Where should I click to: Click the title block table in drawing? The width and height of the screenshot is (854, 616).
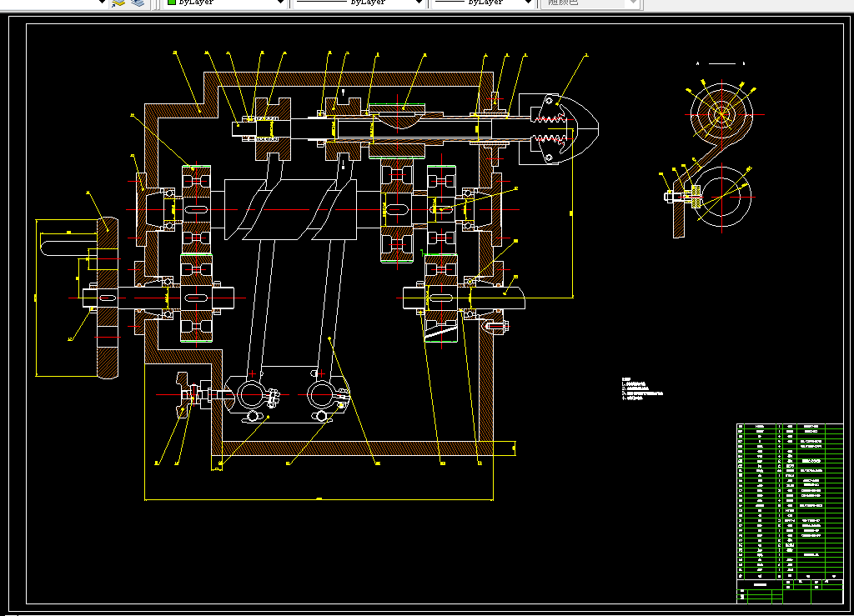[790, 513]
